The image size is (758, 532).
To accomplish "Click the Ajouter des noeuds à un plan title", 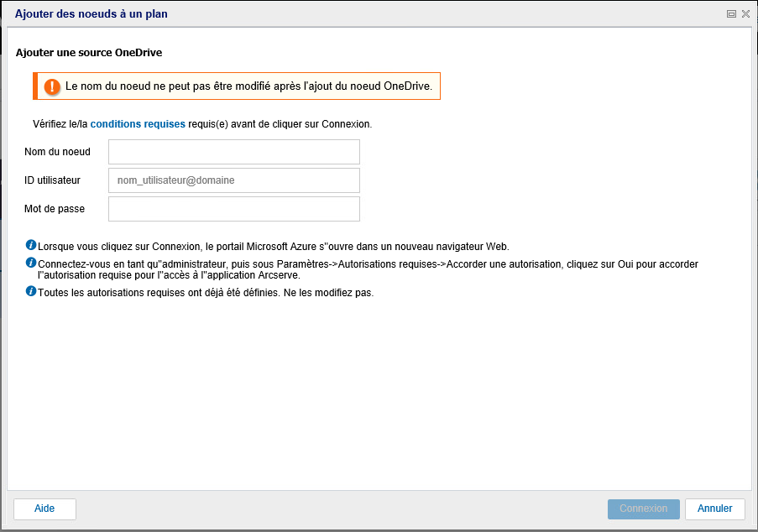I will [x=91, y=14].
